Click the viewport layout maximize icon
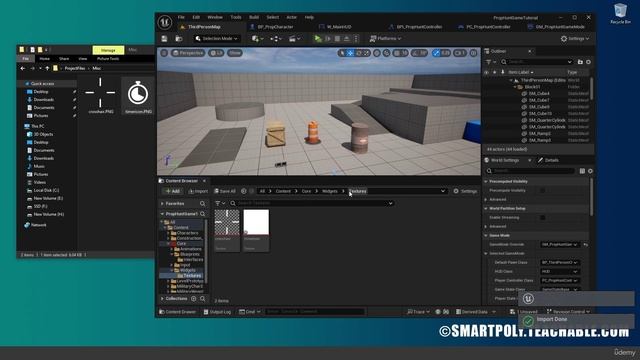The height and width of the screenshot is (360, 640). click(473, 53)
